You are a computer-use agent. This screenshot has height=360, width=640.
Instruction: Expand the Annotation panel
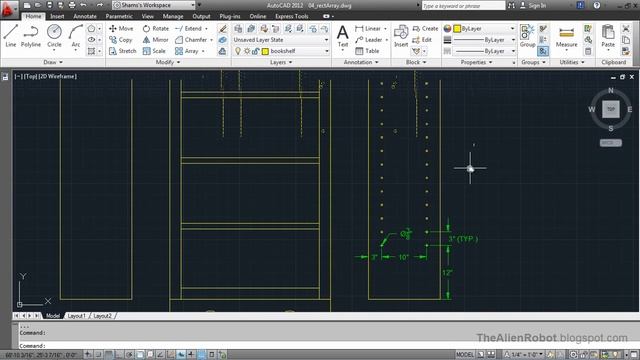(361, 62)
